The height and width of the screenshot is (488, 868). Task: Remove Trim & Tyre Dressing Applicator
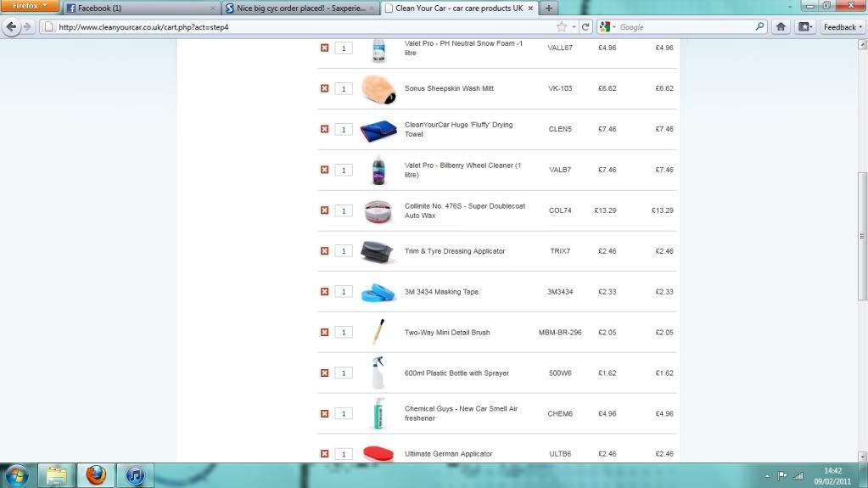[x=324, y=251]
